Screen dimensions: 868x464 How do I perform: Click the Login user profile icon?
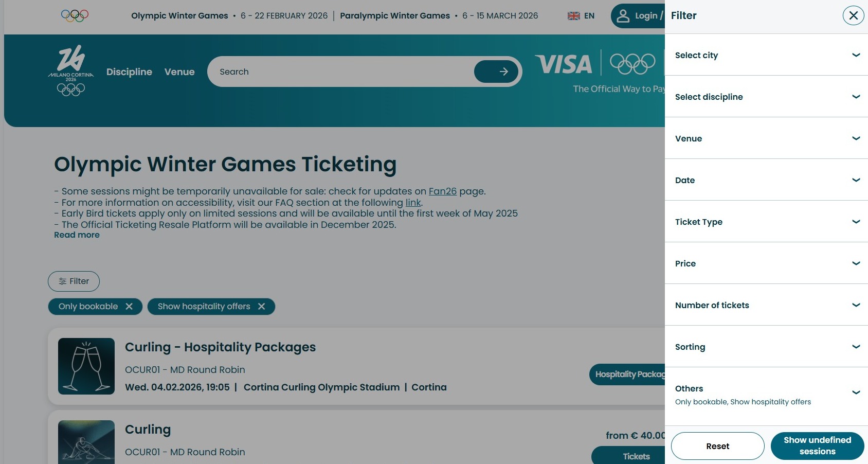[623, 16]
